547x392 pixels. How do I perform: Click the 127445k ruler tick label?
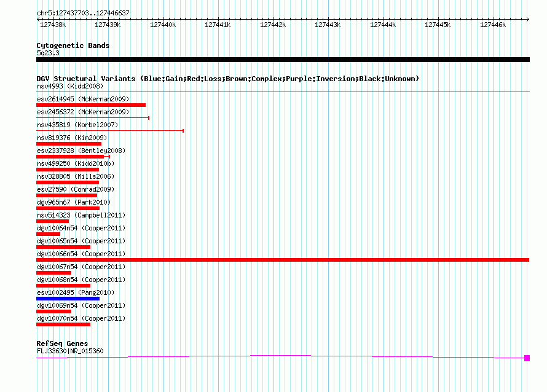[438, 25]
